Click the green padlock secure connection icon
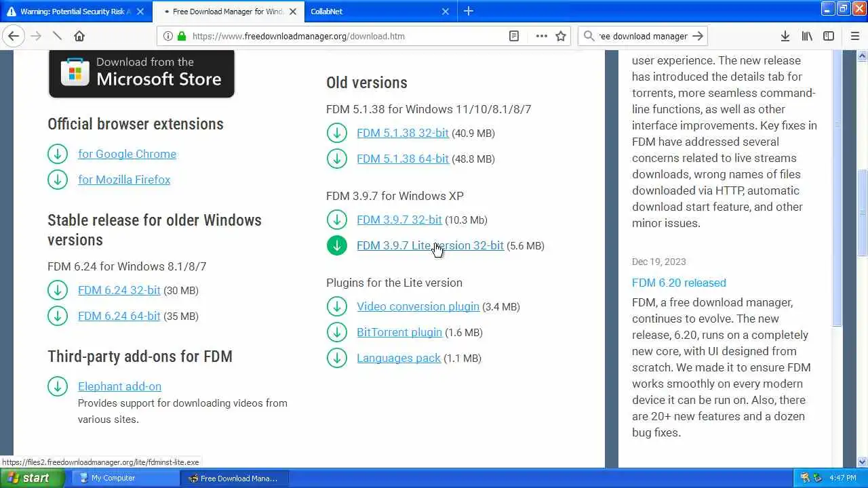Screen dimensions: 868x488 point(182,36)
